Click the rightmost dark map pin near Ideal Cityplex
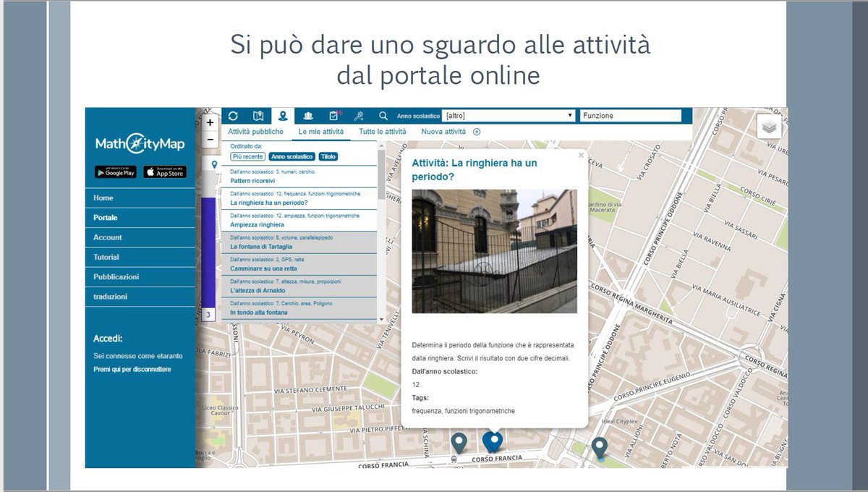The image size is (868, 492). 599,447
